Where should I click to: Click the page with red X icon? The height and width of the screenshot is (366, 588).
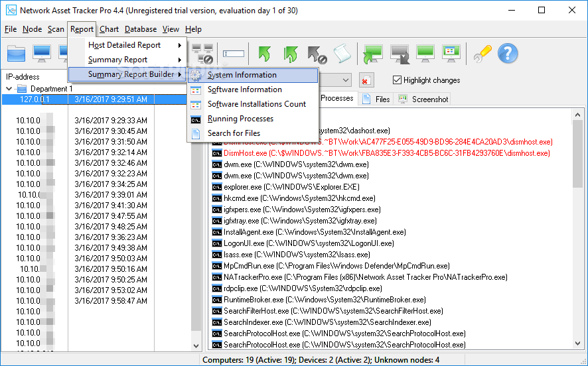tap(366, 80)
